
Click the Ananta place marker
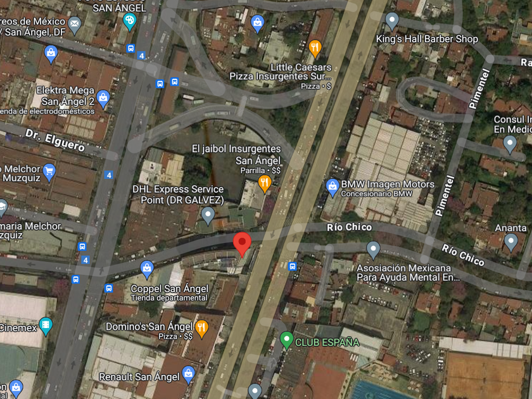pos(510,243)
